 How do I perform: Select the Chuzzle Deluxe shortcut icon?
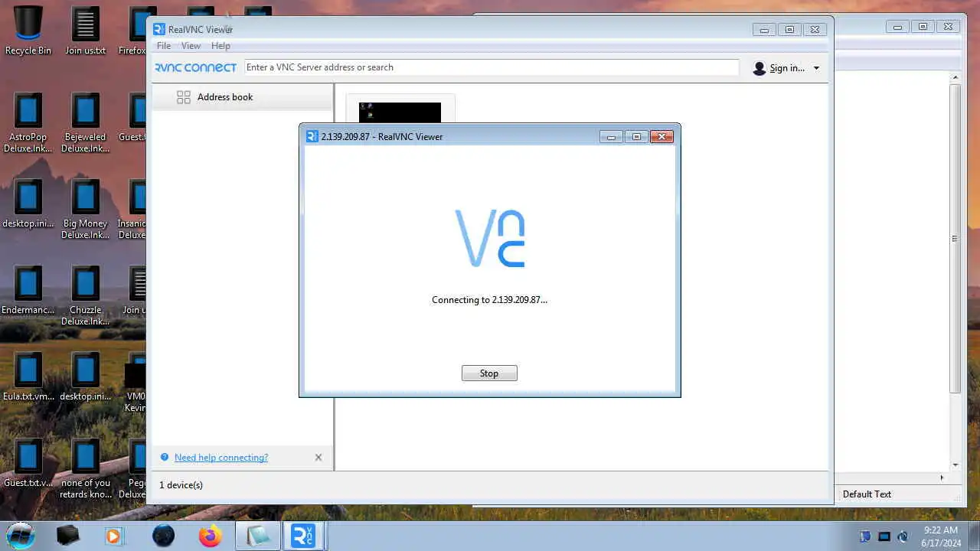coord(86,295)
